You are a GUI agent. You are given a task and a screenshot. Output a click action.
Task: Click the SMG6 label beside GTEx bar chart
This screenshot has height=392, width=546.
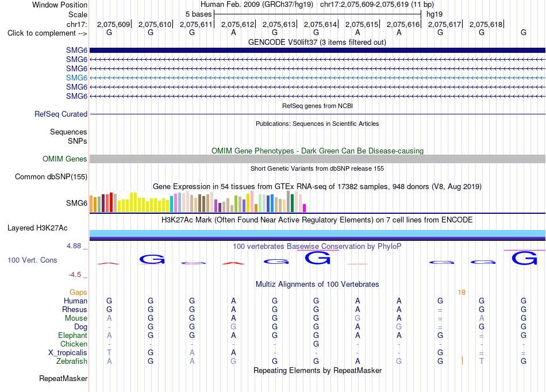(76, 203)
